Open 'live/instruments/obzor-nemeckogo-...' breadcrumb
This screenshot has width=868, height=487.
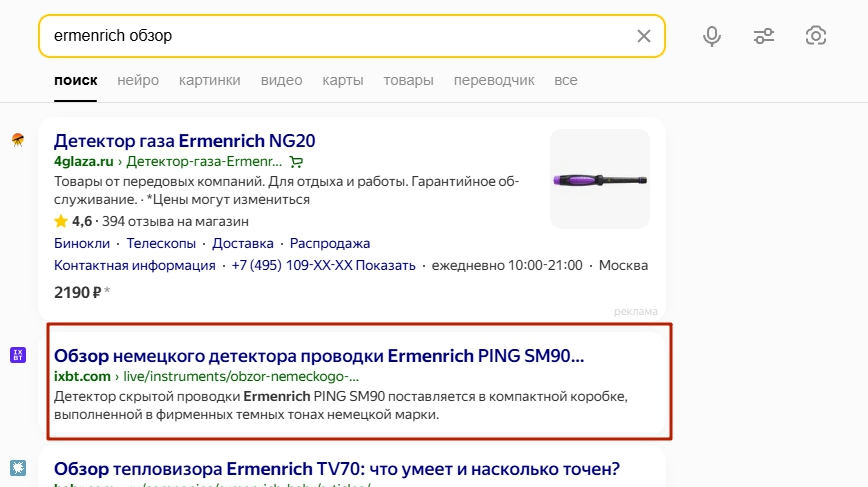point(241,376)
